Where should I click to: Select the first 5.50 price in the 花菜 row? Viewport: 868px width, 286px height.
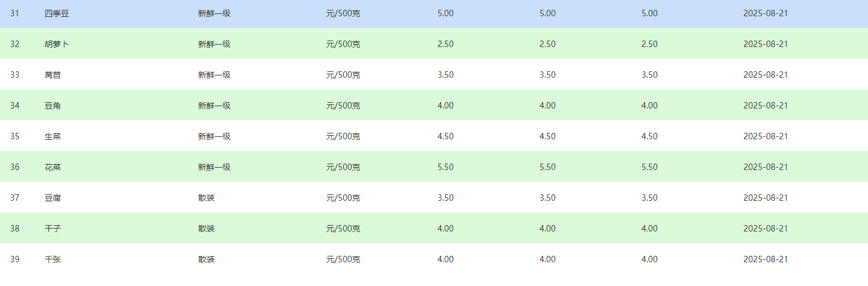coord(446,167)
